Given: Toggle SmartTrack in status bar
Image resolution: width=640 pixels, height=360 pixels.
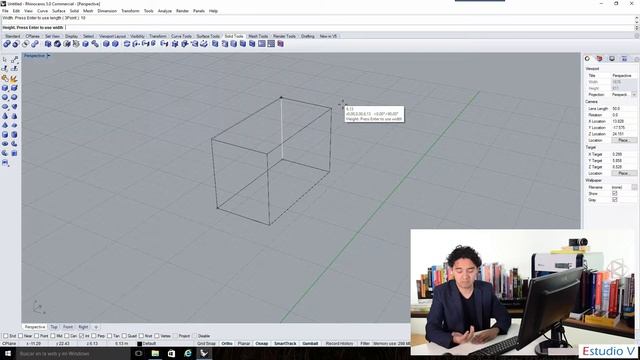Looking at the screenshot, I should click(x=285, y=344).
